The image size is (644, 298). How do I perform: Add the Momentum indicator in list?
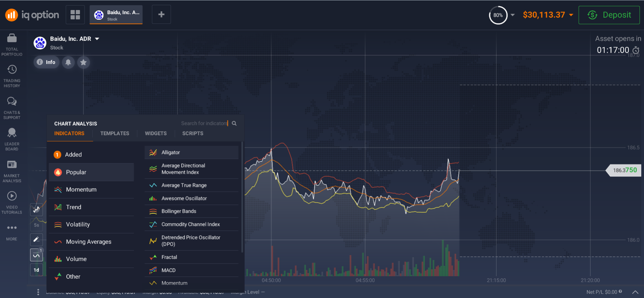192,283
